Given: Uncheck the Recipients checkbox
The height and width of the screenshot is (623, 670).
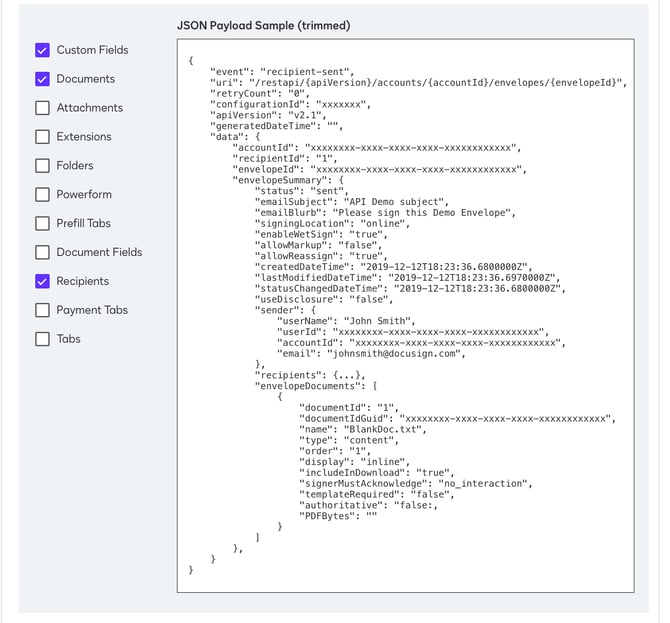Looking at the screenshot, I should point(42,282).
